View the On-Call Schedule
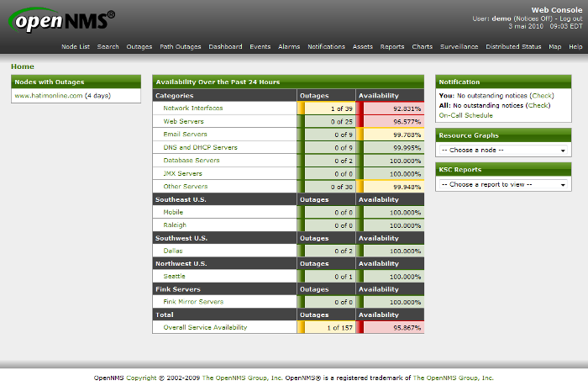 [x=465, y=115]
